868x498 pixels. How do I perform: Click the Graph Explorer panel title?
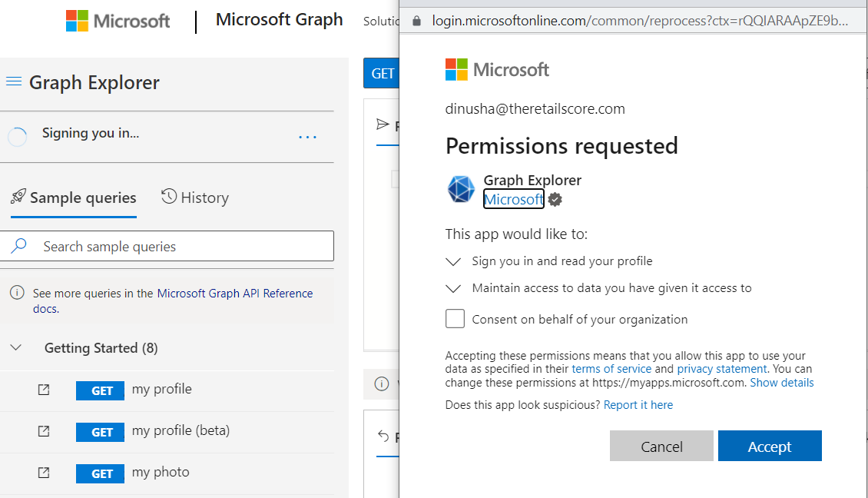click(94, 82)
